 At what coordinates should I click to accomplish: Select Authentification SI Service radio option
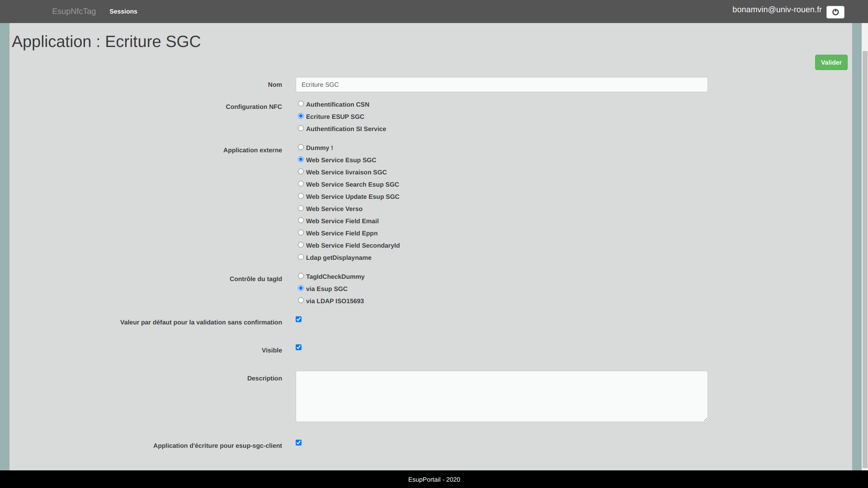[301, 128]
